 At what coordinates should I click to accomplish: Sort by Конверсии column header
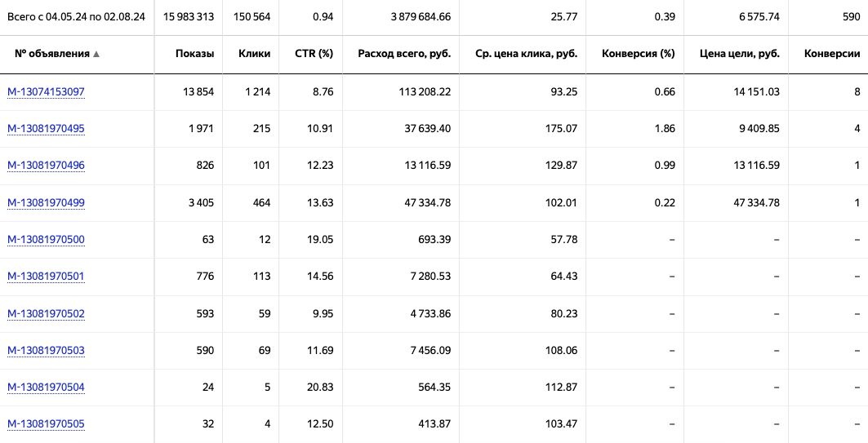832,54
